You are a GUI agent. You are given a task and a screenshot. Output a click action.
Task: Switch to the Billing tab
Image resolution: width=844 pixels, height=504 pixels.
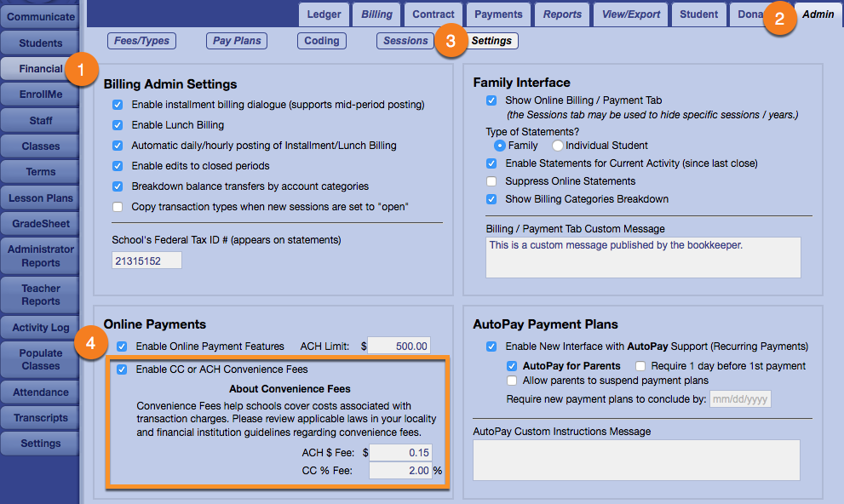376,14
